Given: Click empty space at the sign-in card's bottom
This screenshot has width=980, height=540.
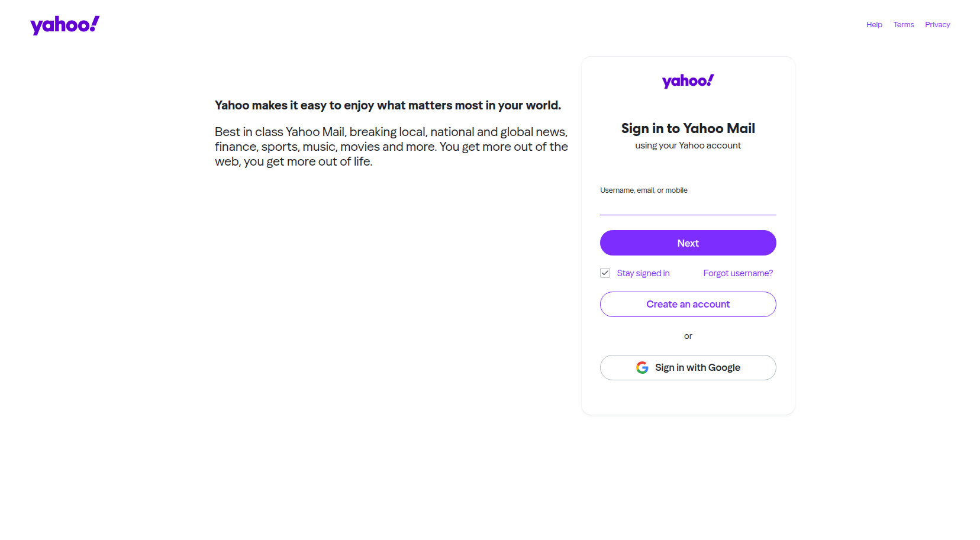Looking at the screenshot, I should tap(688, 399).
